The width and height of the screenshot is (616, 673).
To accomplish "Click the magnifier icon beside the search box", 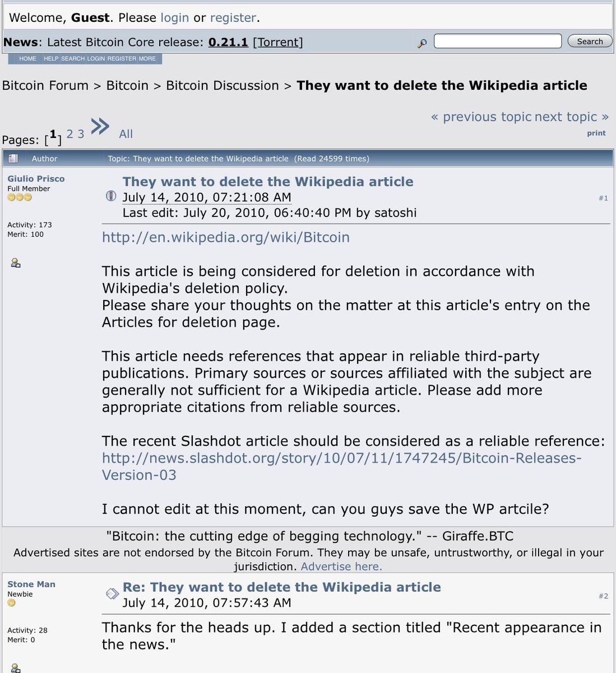I will (422, 43).
